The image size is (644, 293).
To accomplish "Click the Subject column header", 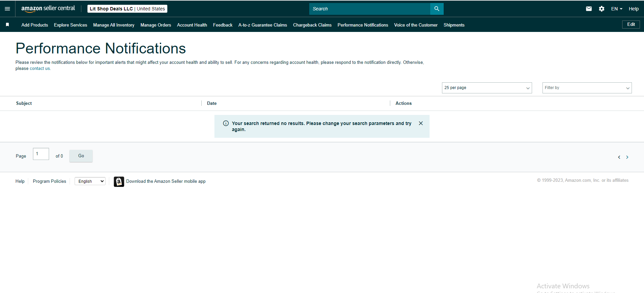I will [x=24, y=103].
